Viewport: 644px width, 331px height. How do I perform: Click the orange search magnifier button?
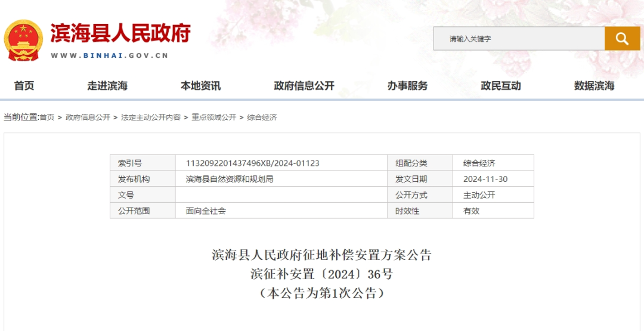pyautogui.click(x=622, y=39)
